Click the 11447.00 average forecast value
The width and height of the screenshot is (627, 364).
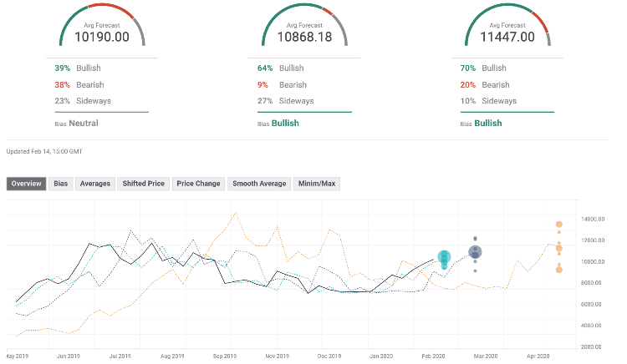(507, 37)
